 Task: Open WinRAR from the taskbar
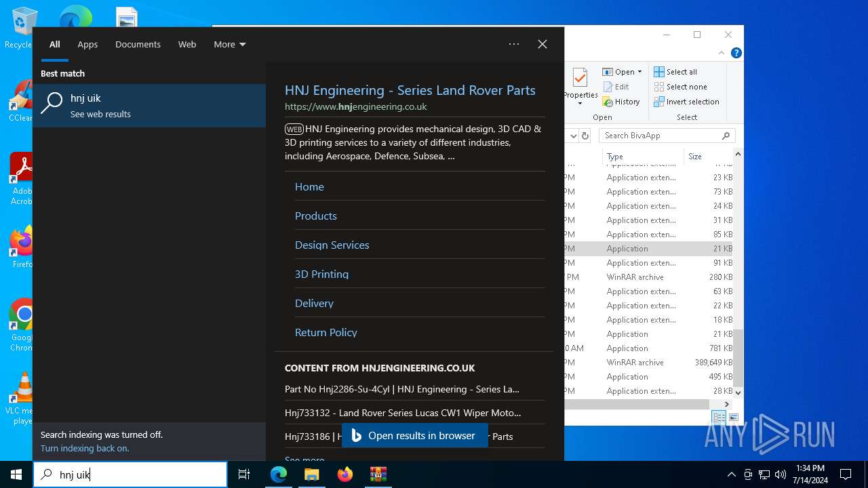tap(378, 474)
